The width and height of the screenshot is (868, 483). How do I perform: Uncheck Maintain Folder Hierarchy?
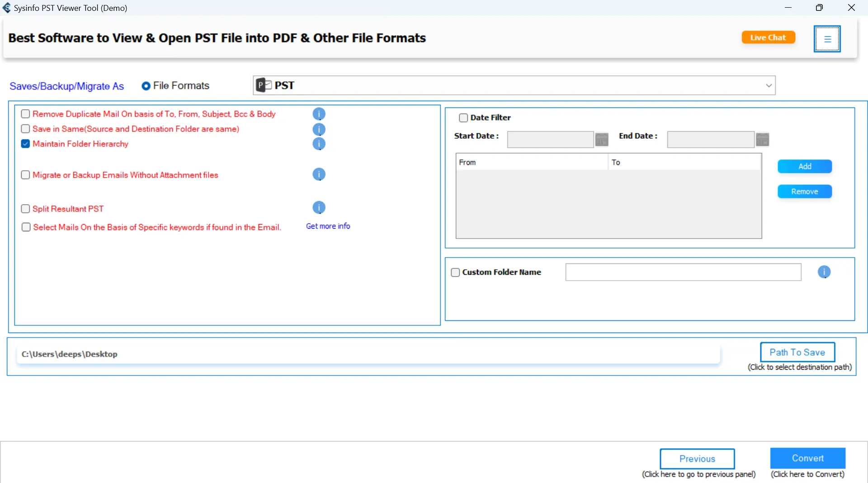(25, 144)
